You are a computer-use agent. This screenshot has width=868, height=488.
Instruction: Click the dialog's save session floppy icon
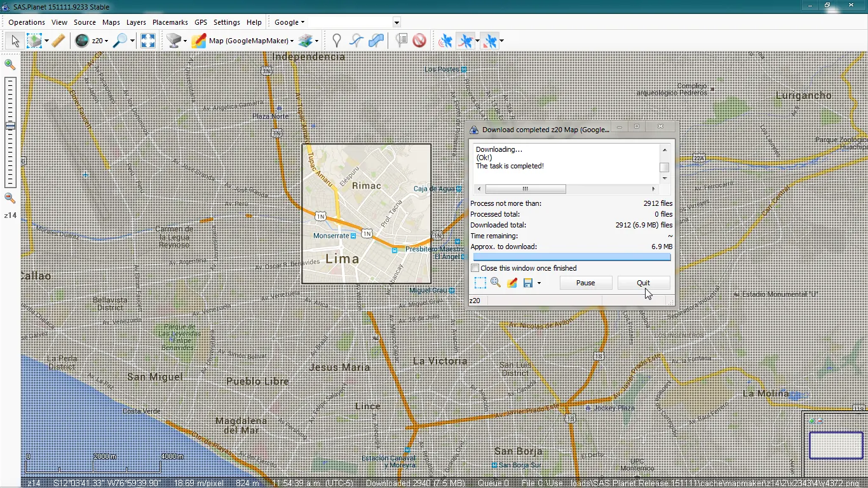coord(528,283)
